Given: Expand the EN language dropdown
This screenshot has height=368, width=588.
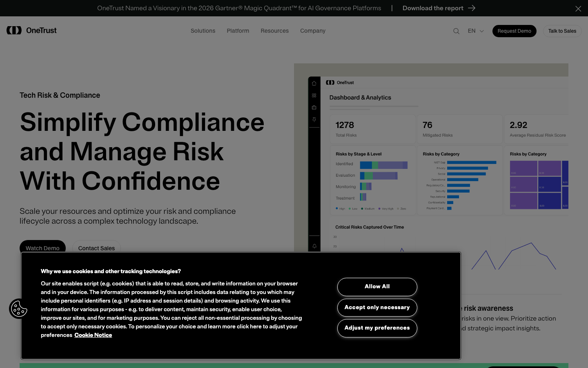Looking at the screenshot, I should pos(476,31).
